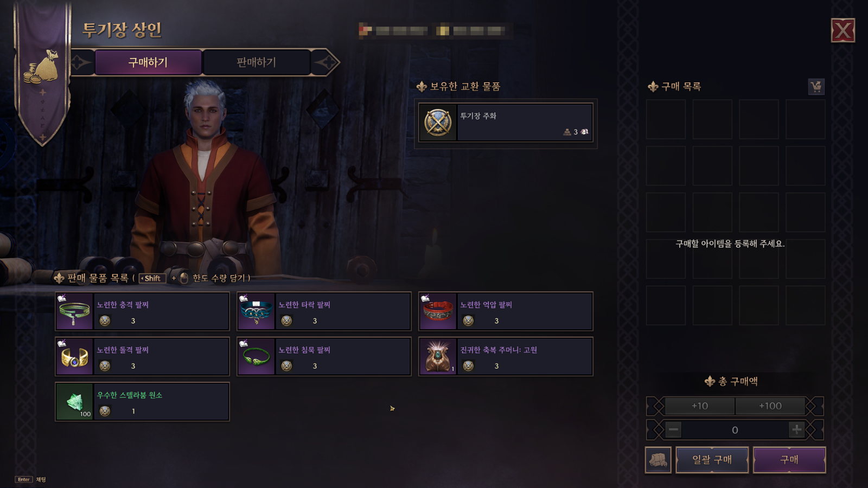Click the 우수한 스텔라륨 원소 crystal icon

click(74, 401)
